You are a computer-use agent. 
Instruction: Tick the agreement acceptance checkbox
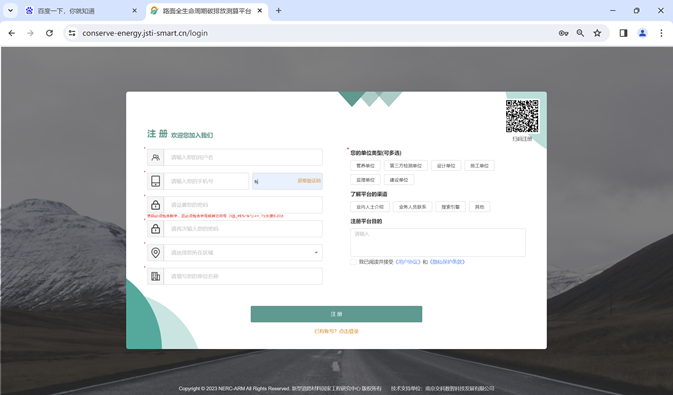coord(353,262)
